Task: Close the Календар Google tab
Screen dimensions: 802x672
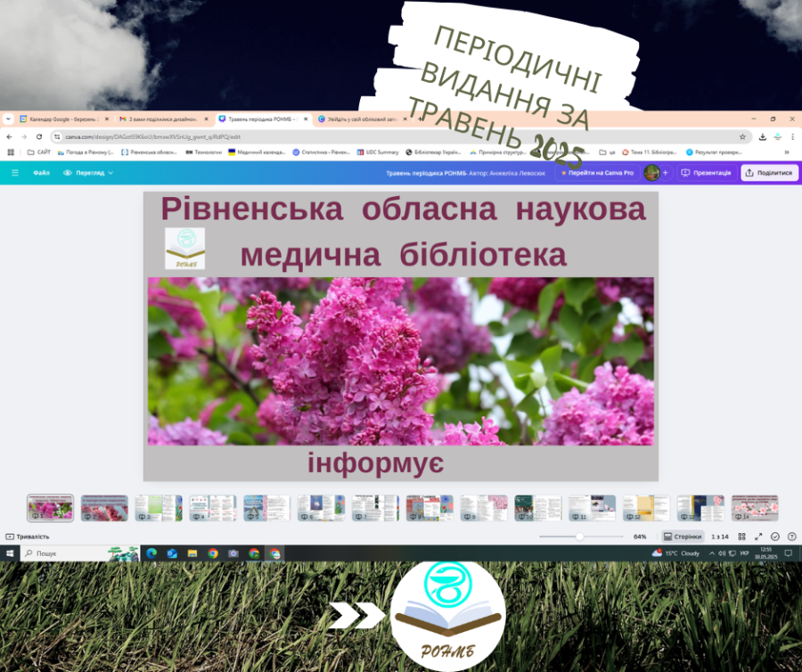Action: [x=106, y=119]
